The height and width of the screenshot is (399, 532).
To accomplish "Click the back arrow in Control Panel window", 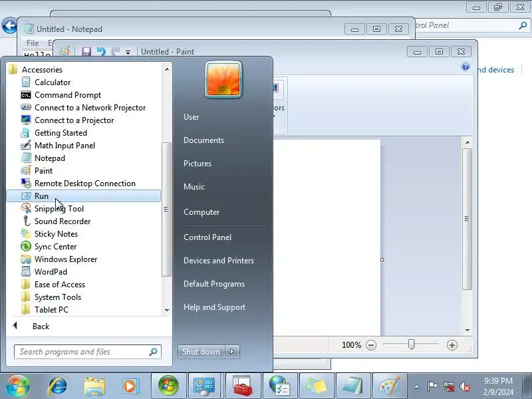I will coord(9,25).
